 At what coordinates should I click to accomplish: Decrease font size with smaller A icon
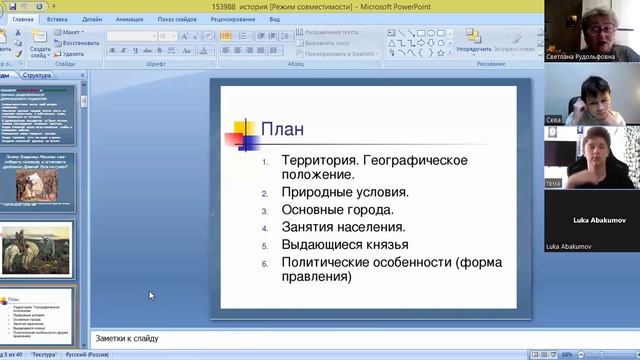point(196,36)
